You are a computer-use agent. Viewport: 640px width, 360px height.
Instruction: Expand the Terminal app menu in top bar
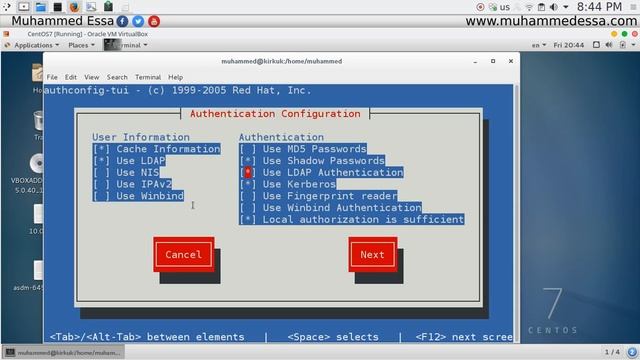pyautogui.click(x=126, y=45)
